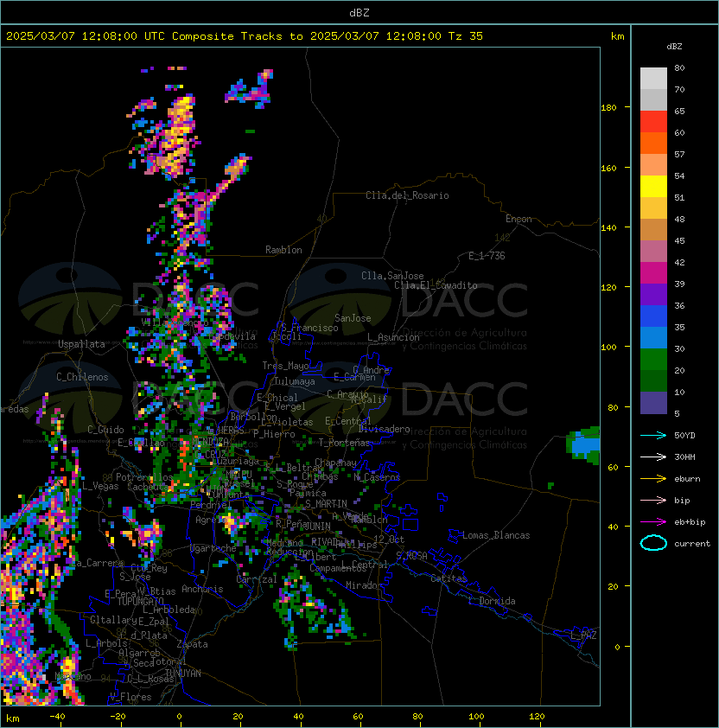Click the dBZ title at top center
Viewport: 719px width, 728px height.
pyautogui.click(x=359, y=12)
